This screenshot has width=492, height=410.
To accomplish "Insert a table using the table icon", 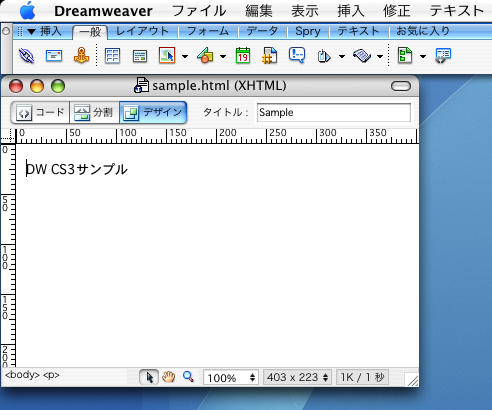I will [x=112, y=56].
